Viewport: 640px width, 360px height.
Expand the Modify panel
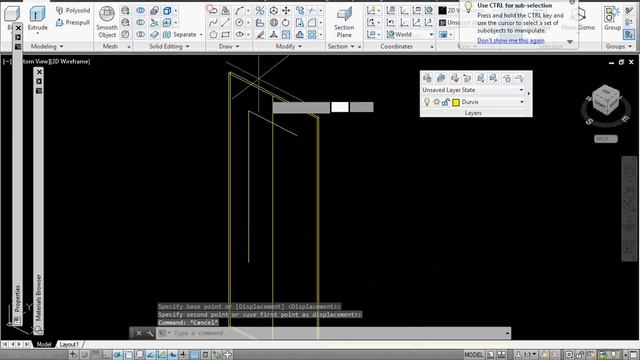click(289, 47)
